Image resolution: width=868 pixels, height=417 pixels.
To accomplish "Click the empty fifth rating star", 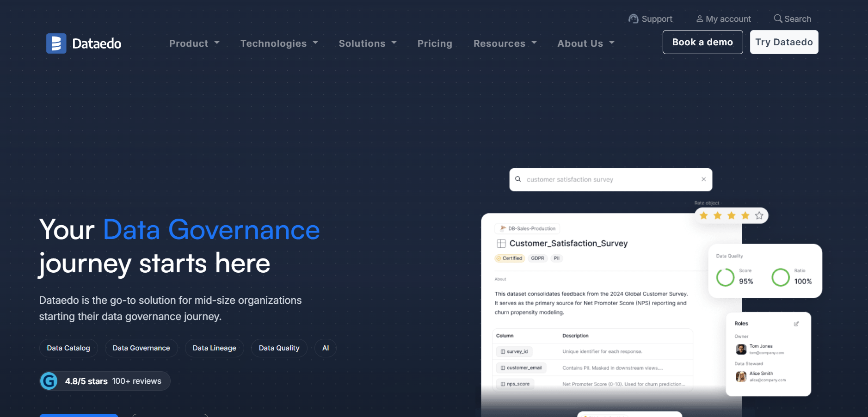I will [x=759, y=215].
